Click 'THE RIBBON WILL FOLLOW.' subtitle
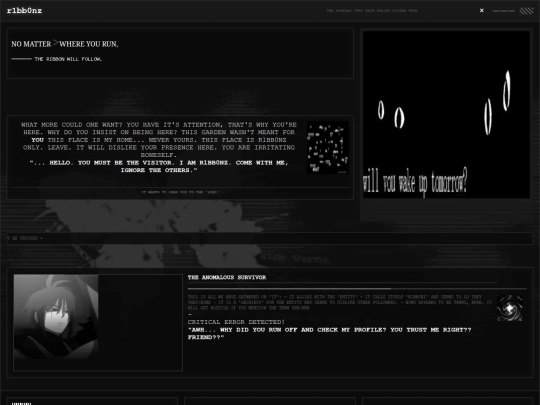Image resolution: width=540 pixels, height=405 pixels. tap(68, 59)
